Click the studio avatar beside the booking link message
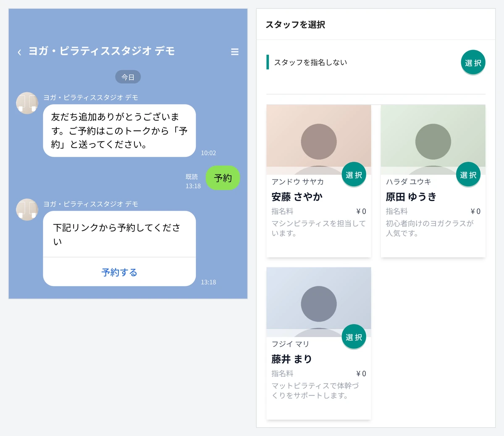The image size is (504, 436). point(27,209)
